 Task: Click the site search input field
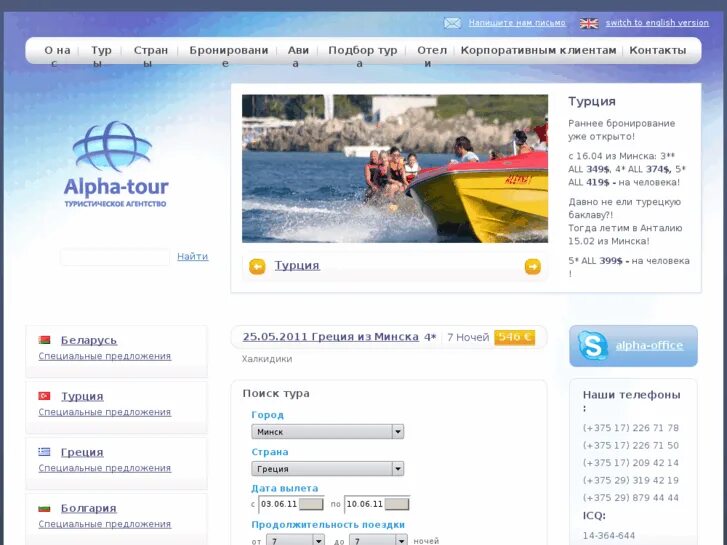click(x=115, y=257)
